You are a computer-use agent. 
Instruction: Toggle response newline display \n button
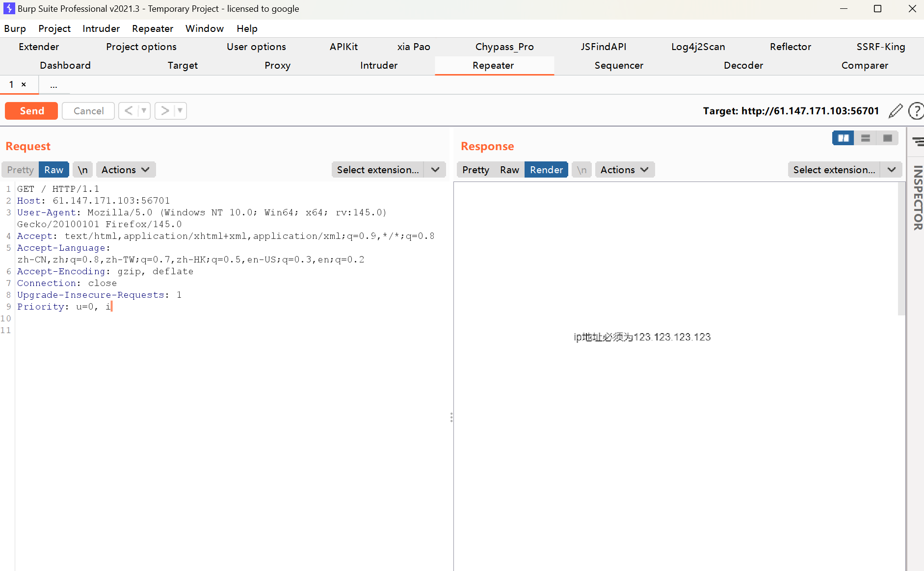click(581, 170)
